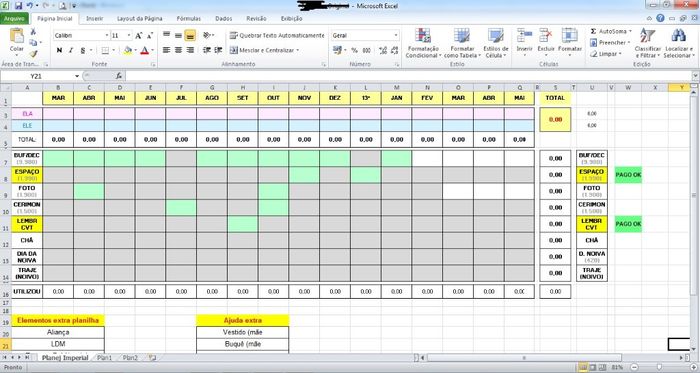The height and width of the screenshot is (373, 700).
Task: Click the Undo arrow in quick access
Action: click(30, 6)
